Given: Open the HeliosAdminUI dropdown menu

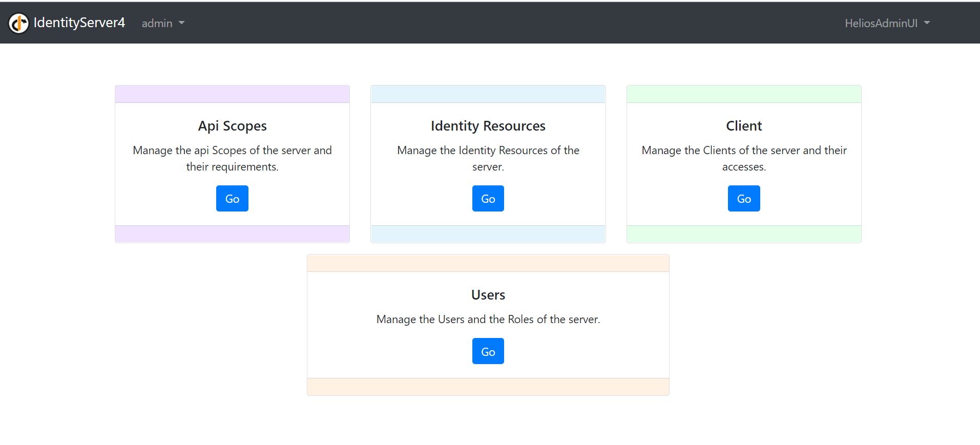Looking at the screenshot, I should [x=887, y=23].
